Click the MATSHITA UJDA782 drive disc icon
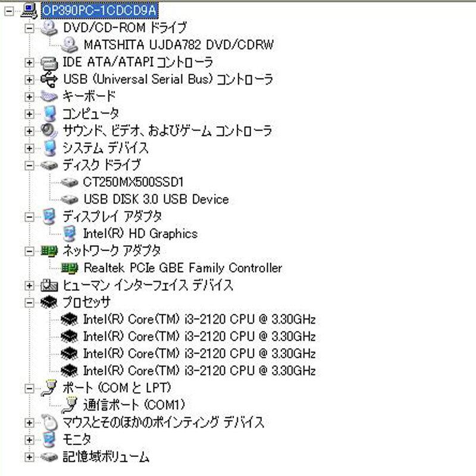 70,45
